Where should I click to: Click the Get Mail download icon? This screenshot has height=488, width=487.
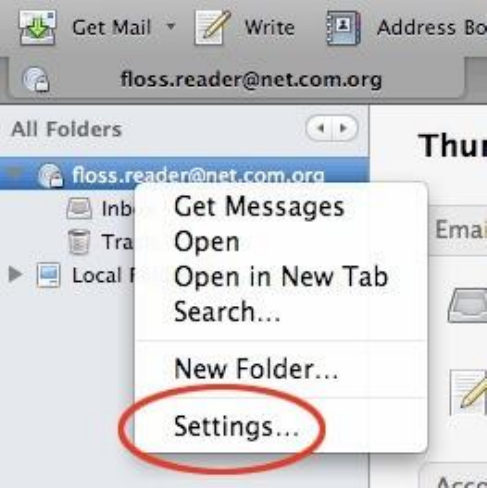tap(37, 27)
